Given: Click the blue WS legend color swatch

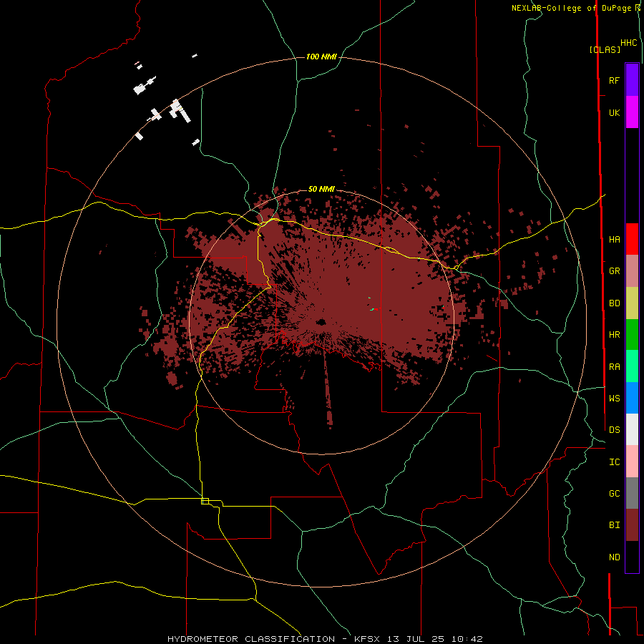Looking at the screenshot, I should (632, 398).
